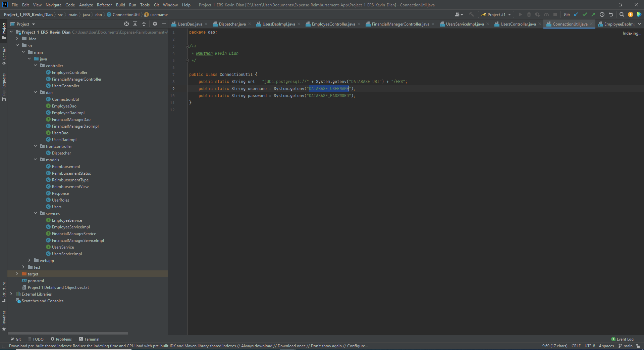
Task: Open Configure link for shared indexes
Action: tap(357, 346)
